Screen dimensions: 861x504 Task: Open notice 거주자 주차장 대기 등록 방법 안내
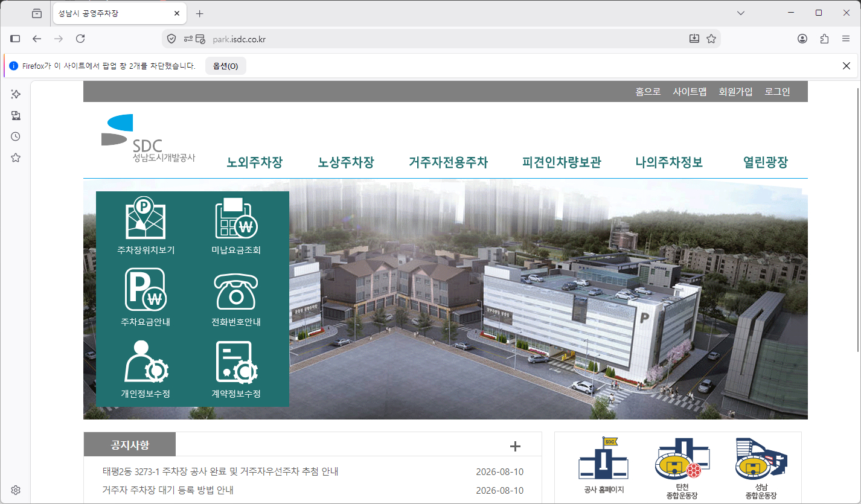coord(168,490)
